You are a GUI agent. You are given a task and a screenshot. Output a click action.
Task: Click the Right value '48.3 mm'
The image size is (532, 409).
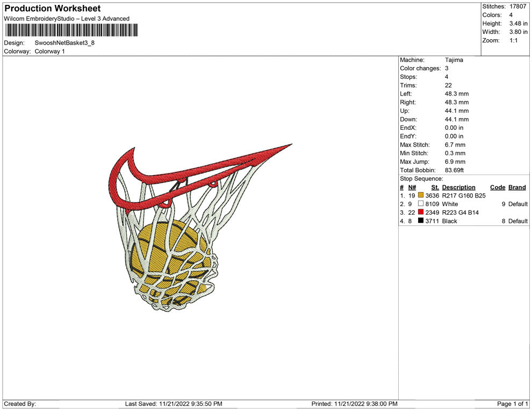click(457, 102)
